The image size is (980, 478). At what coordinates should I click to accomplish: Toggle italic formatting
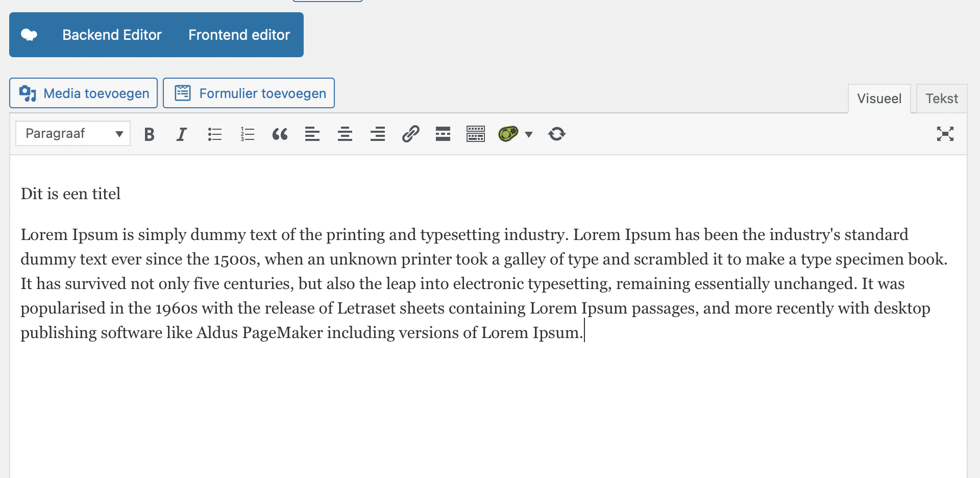[181, 134]
